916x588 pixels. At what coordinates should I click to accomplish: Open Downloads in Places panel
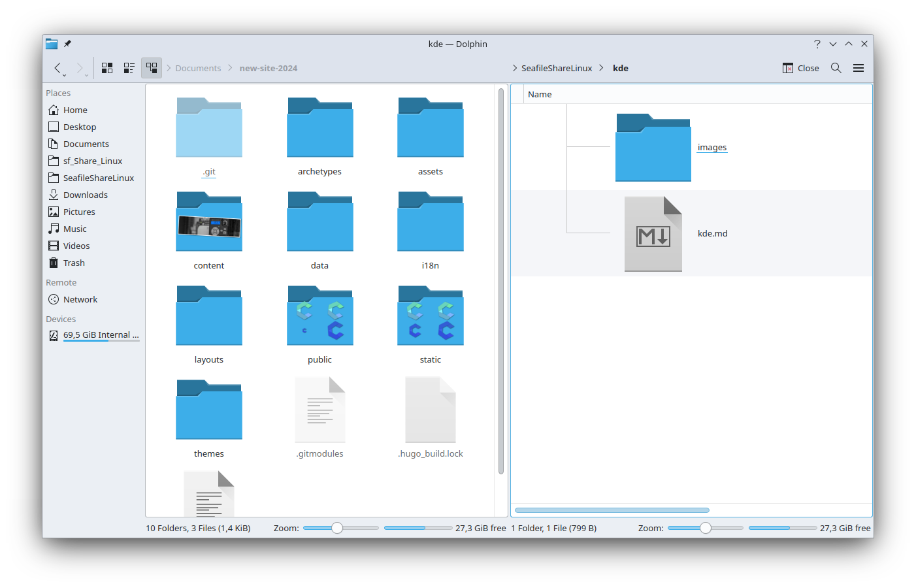pos(85,195)
